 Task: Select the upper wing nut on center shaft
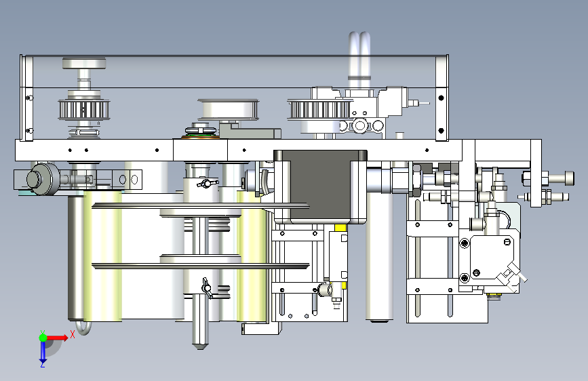206,183
